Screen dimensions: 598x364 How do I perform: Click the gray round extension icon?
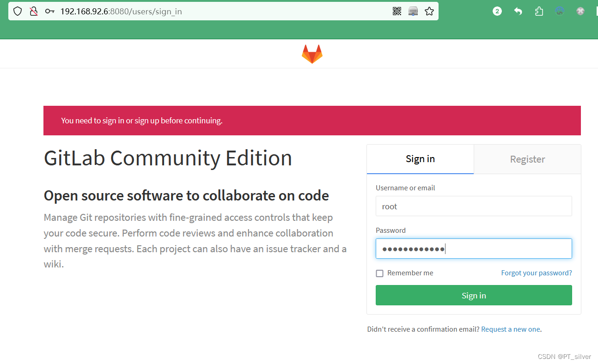pyautogui.click(x=580, y=11)
